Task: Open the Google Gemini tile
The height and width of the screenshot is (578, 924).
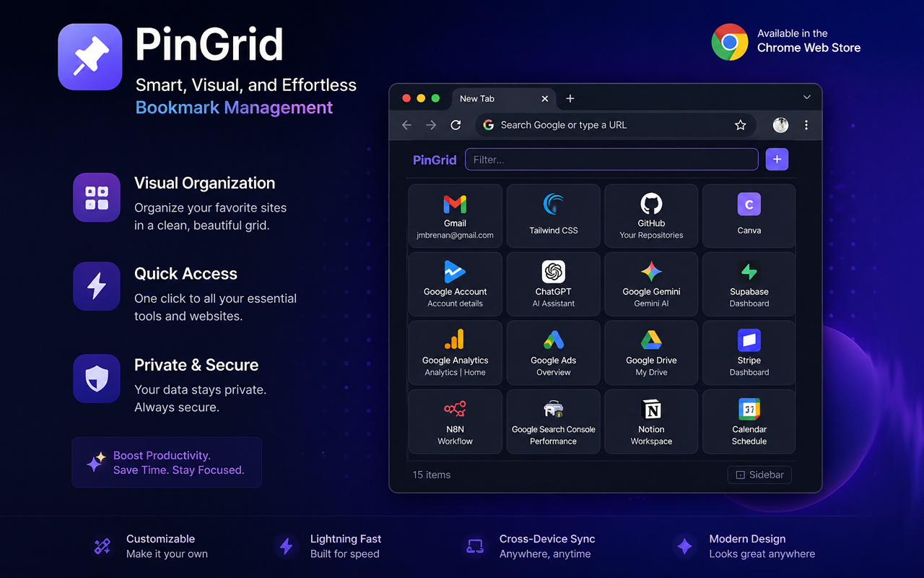Action: coord(651,284)
